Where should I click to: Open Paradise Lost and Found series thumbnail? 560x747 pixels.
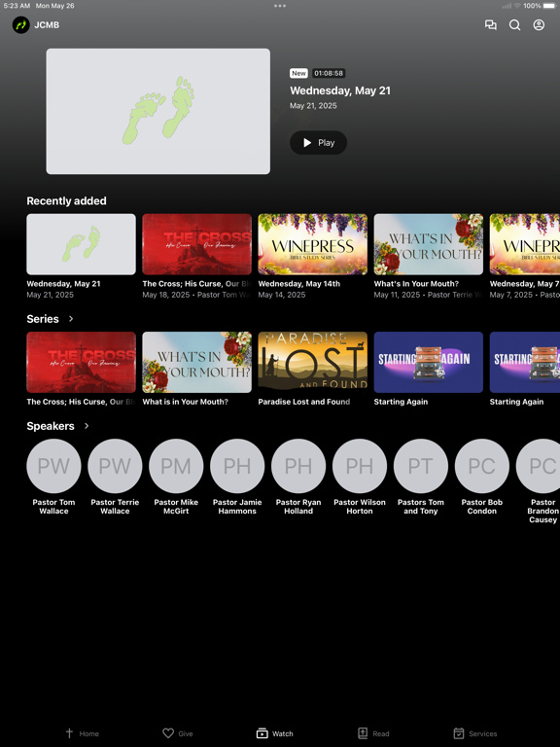click(x=312, y=362)
